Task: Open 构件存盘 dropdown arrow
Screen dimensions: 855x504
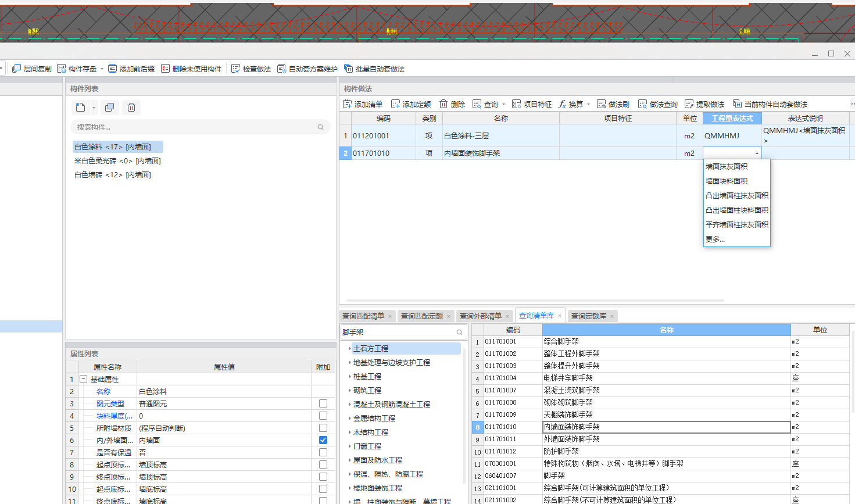Action: (x=102, y=69)
